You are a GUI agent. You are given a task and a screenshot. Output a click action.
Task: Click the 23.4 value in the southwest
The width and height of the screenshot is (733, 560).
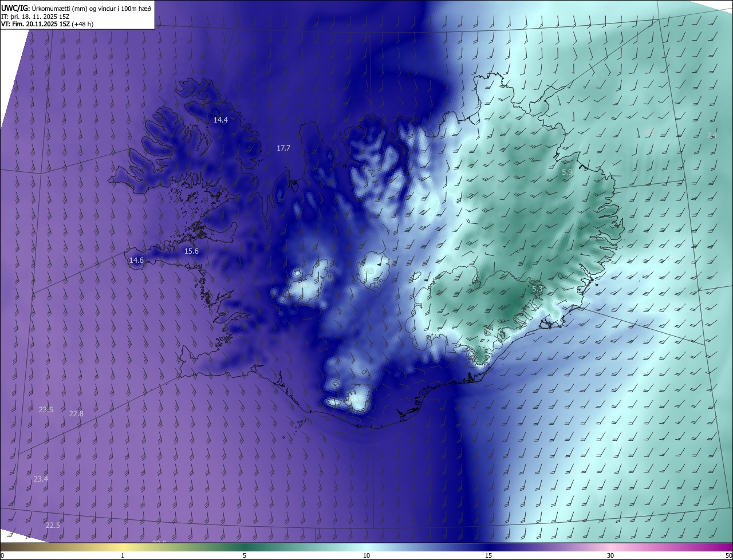pos(41,479)
